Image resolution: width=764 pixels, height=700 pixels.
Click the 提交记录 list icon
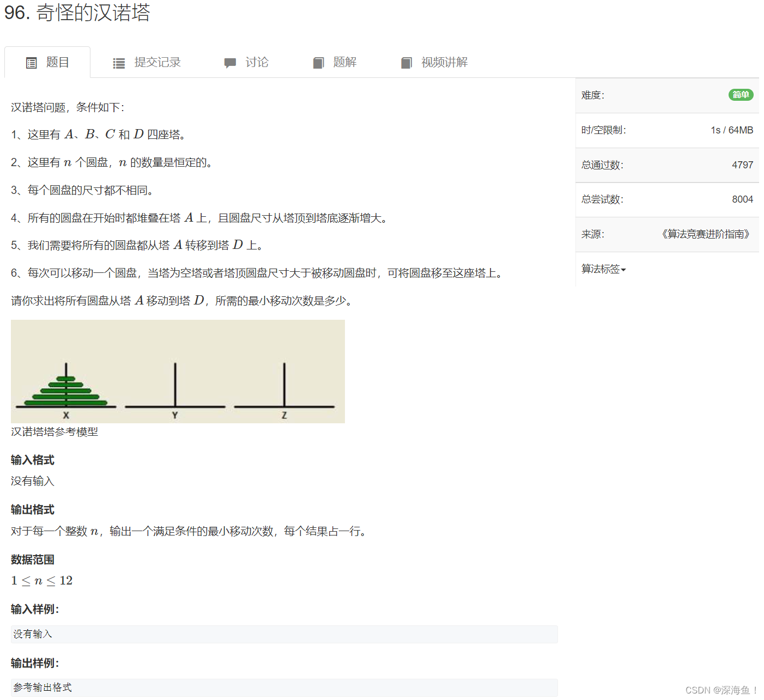[x=119, y=63]
